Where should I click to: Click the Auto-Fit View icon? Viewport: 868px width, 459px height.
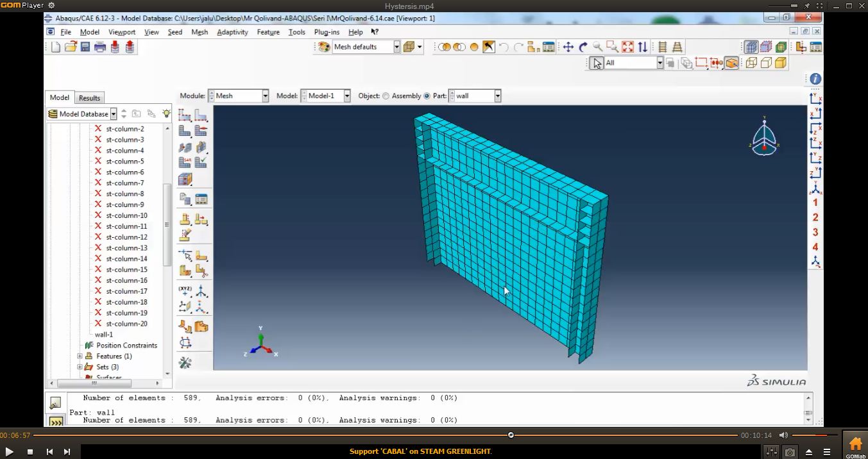[x=627, y=47]
